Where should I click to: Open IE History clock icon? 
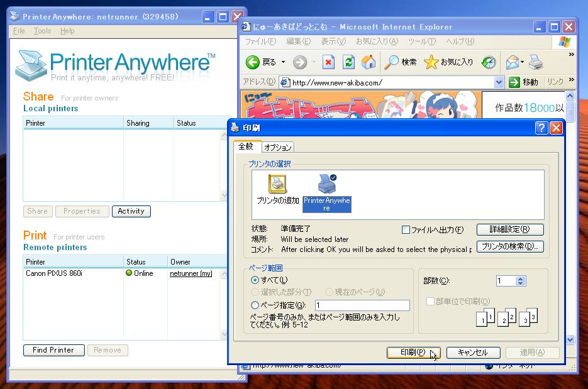(489, 62)
